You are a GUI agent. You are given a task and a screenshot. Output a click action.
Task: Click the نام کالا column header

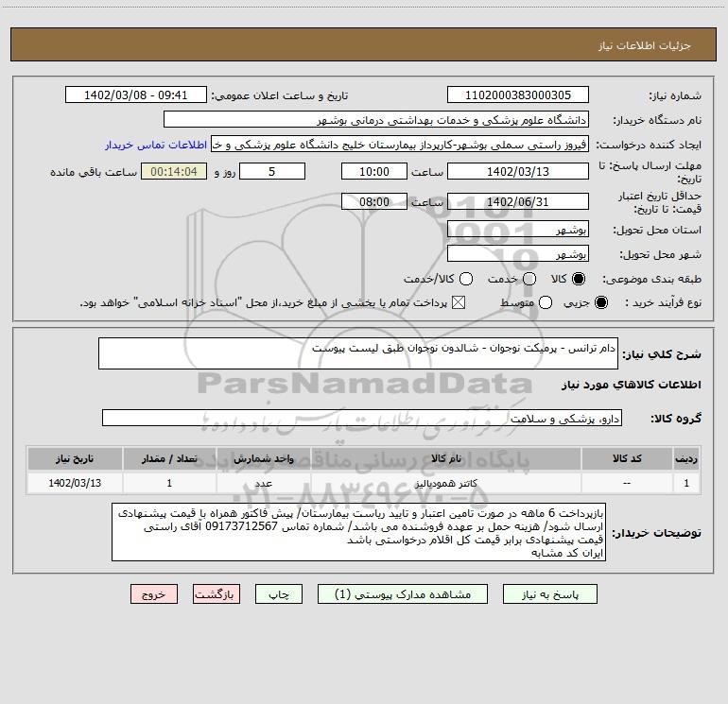pyautogui.click(x=445, y=459)
